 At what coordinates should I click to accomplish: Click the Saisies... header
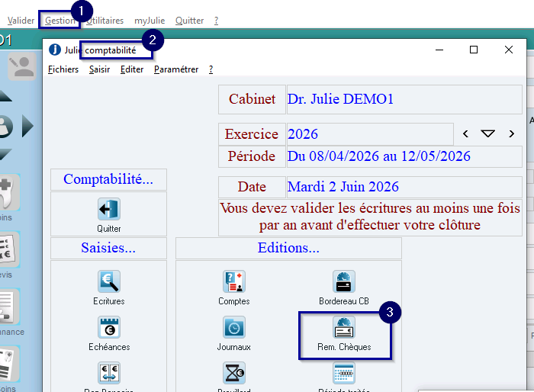click(x=108, y=248)
